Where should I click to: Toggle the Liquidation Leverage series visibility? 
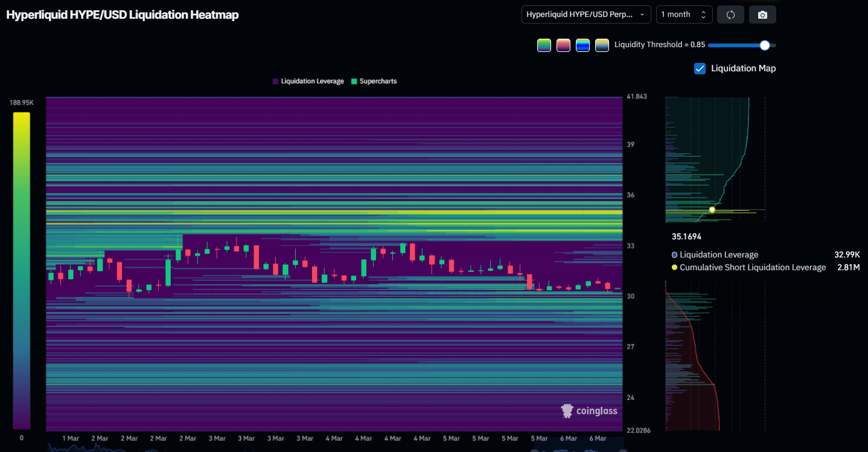coord(308,81)
